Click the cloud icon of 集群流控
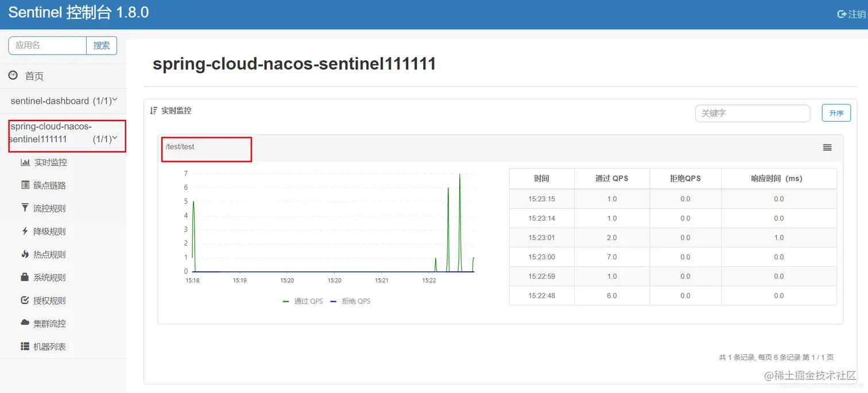Screen dimensions: 868x393 coord(25,323)
